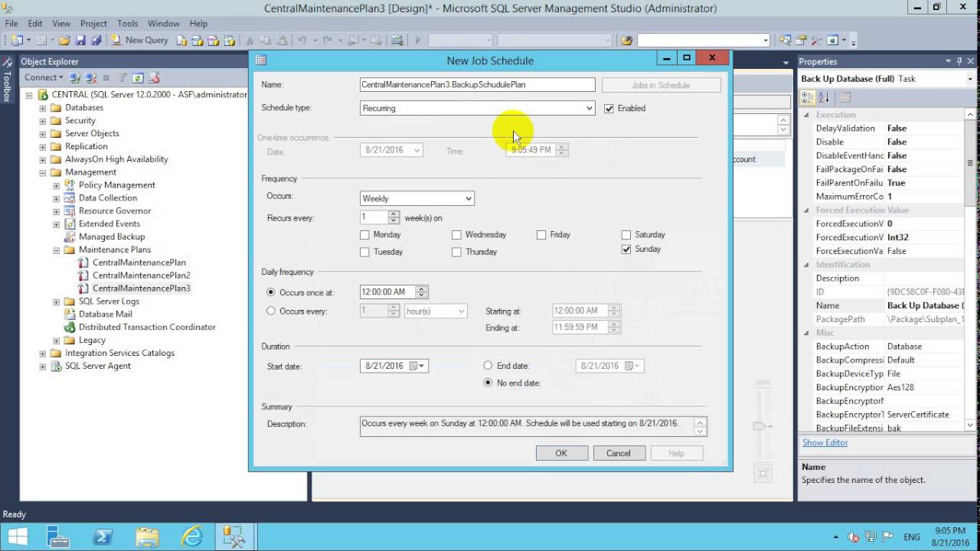Select the No end date radio button

pyautogui.click(x=488, y=383)
